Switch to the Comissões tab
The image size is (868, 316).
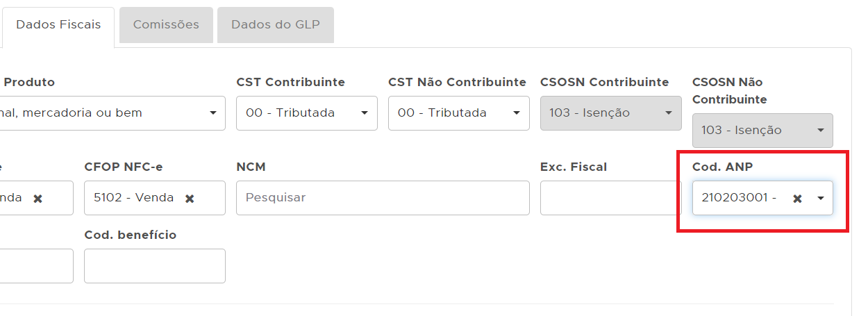point(166,25)
